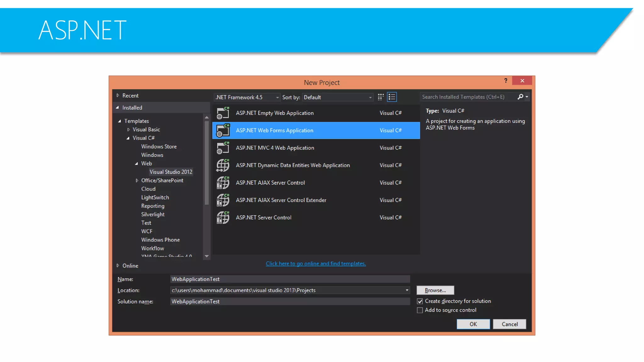The width and height of the screenshot is (644, 362).
Task: Click the ASP.NET AJAX Server Control icon
Action: click(x=223, y=183)
